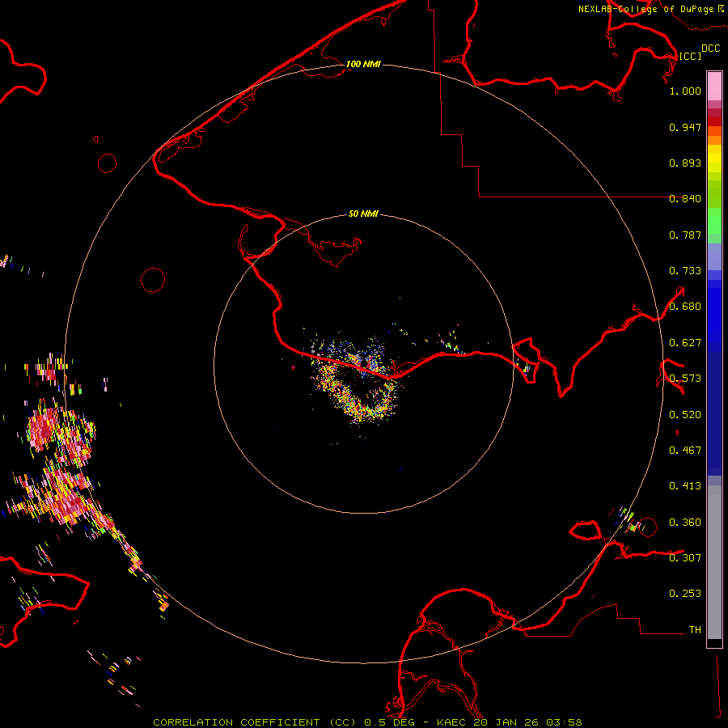Click the small logo icon after DuPage

pyautogui.click(x=720, y=8)
